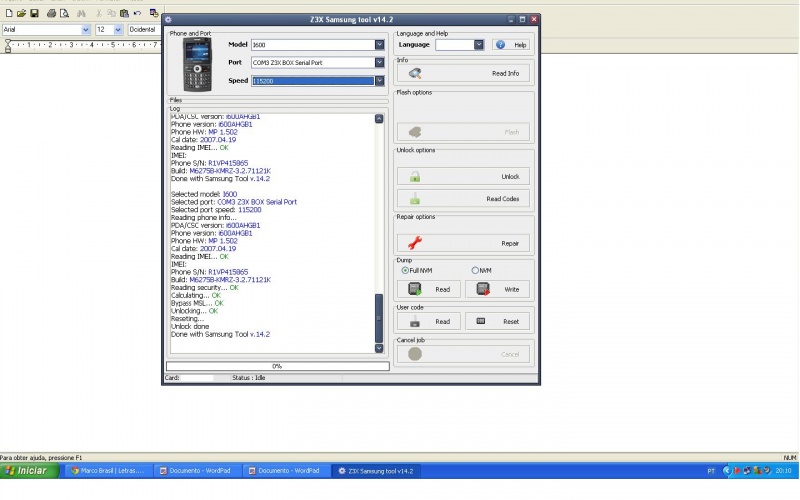The width and height of the screenshot is (800, 500).
Task: Click the Print icon in WordPad toolbar
Action: tap(51, 13)
